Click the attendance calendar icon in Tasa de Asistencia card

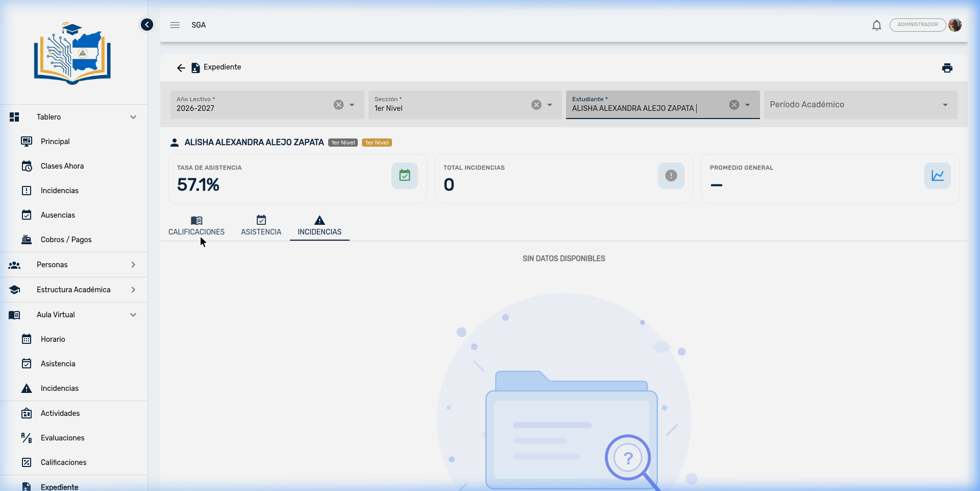(404, 176)
